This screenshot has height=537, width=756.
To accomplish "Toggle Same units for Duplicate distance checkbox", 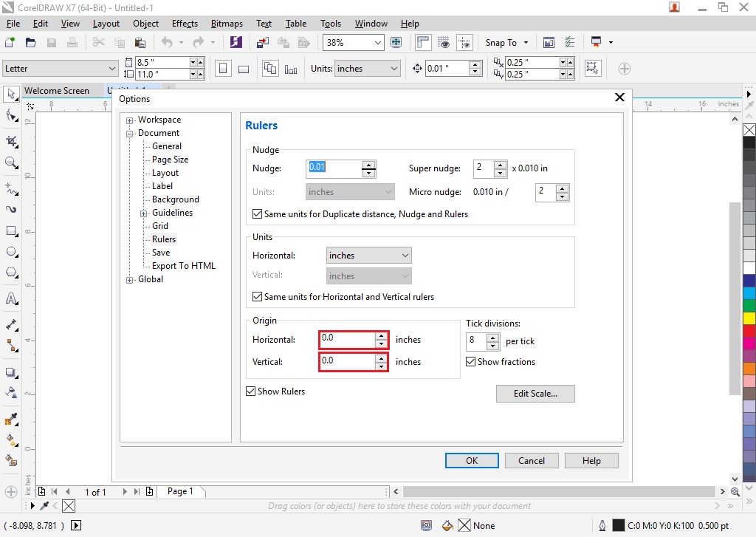I will pyautogui.click(x=258, y=213).
